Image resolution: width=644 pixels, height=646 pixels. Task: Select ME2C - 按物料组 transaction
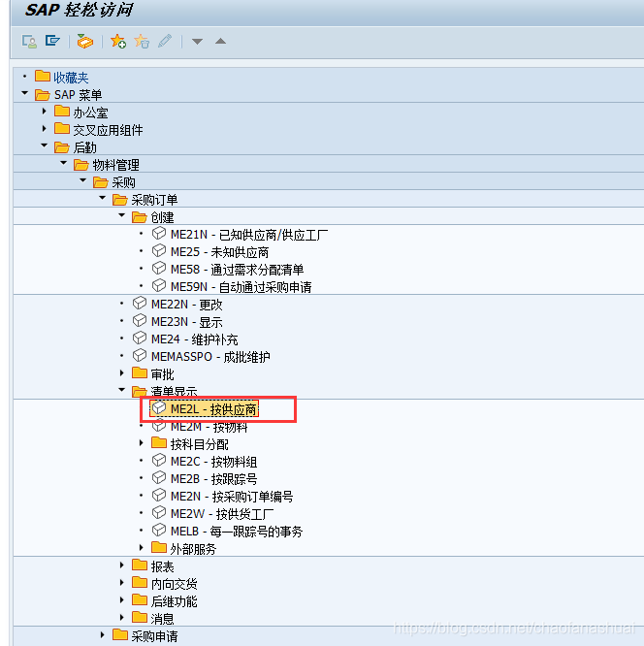pos(213,462)
